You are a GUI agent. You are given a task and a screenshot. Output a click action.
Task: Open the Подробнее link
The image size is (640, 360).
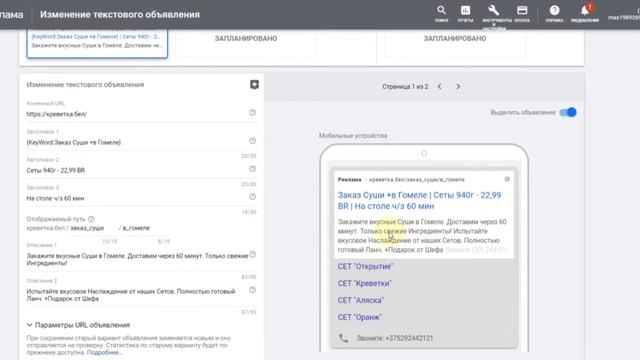[104, 352]
